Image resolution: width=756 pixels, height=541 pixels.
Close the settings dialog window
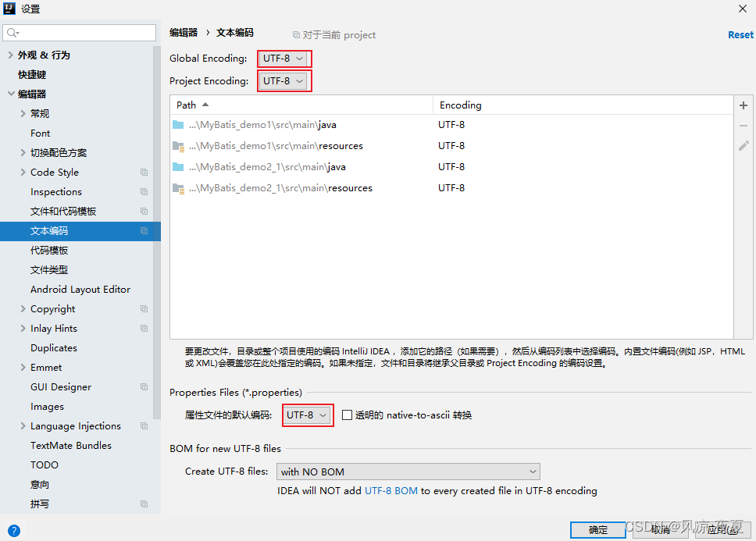743,9
